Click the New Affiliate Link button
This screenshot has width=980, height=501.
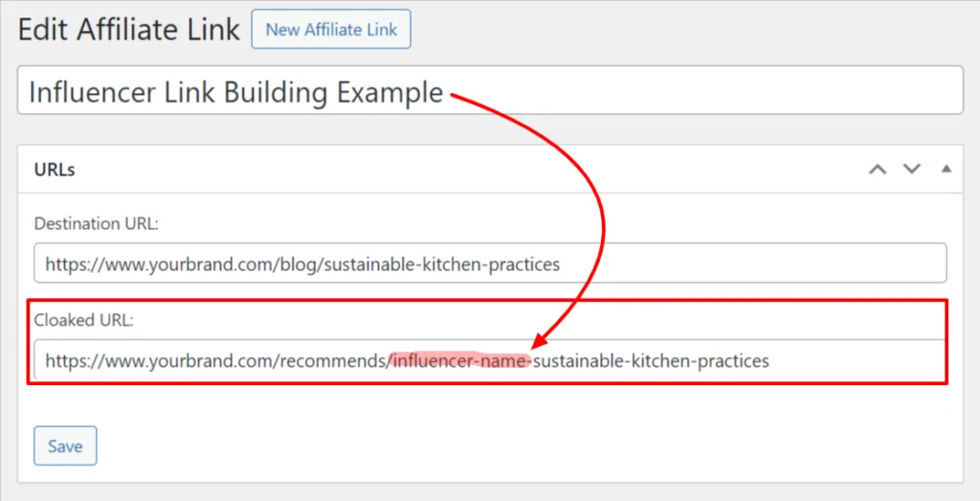pos(331,30)
